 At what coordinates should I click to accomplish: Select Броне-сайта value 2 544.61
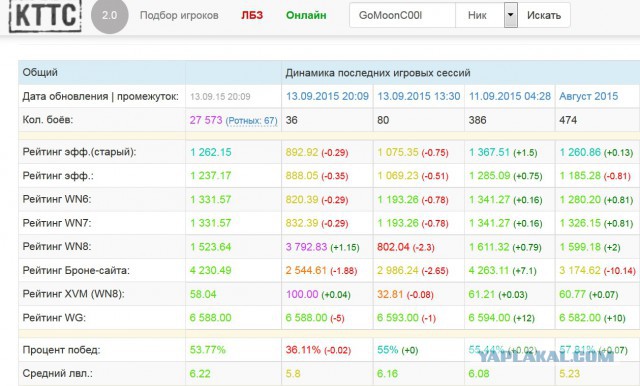pos(306,271)
